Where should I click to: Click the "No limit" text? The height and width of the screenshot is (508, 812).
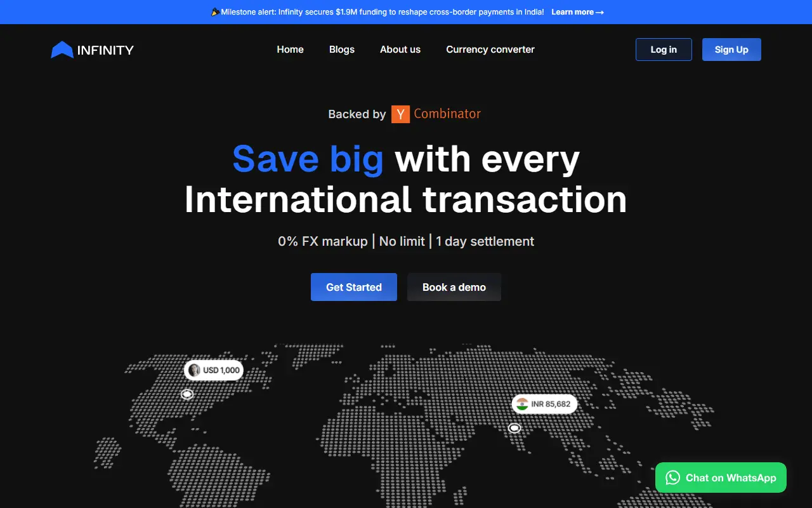tap(402, 241)
